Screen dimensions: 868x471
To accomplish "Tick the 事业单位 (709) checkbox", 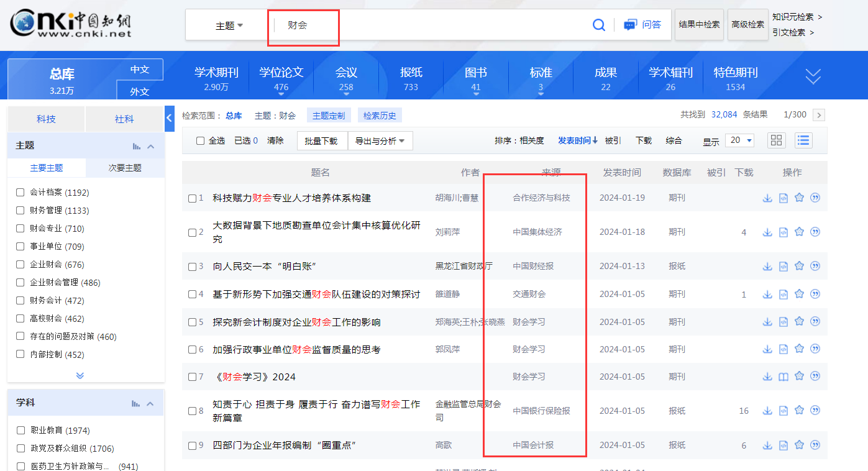I will (x=21, y=247).
